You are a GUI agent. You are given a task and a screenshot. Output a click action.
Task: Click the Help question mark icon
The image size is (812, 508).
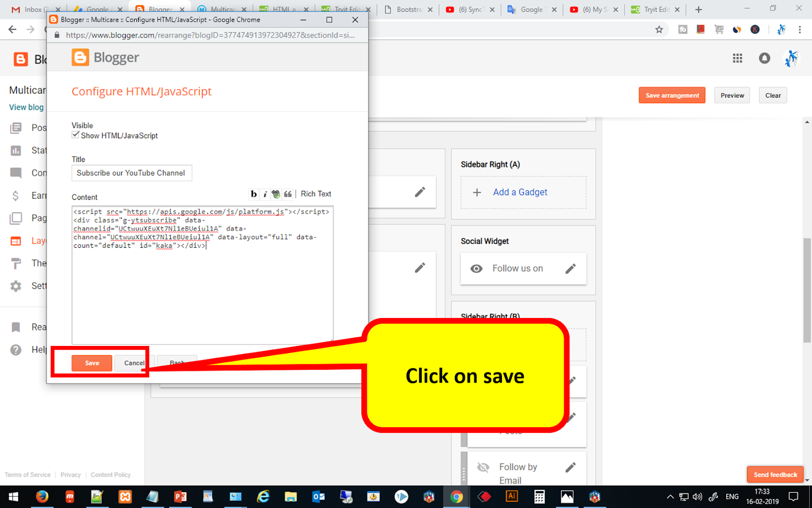point(16,350)
